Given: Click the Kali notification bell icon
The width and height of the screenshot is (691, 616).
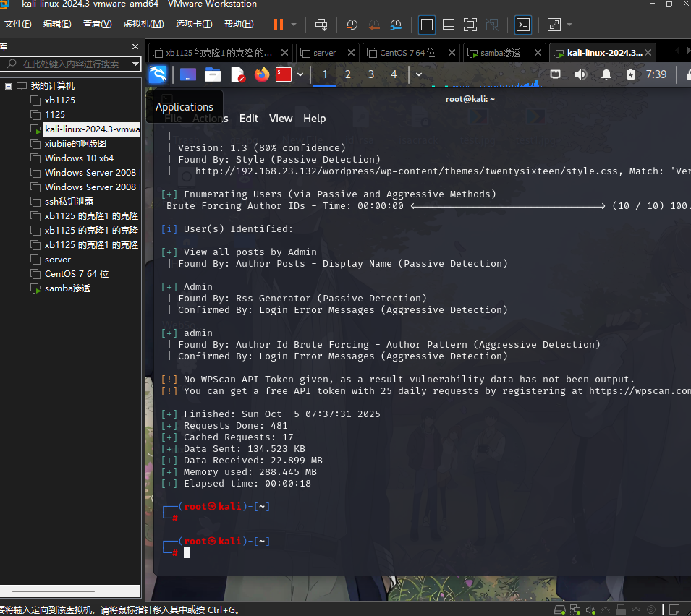Looking at the screenshot, I should [606, 74].
